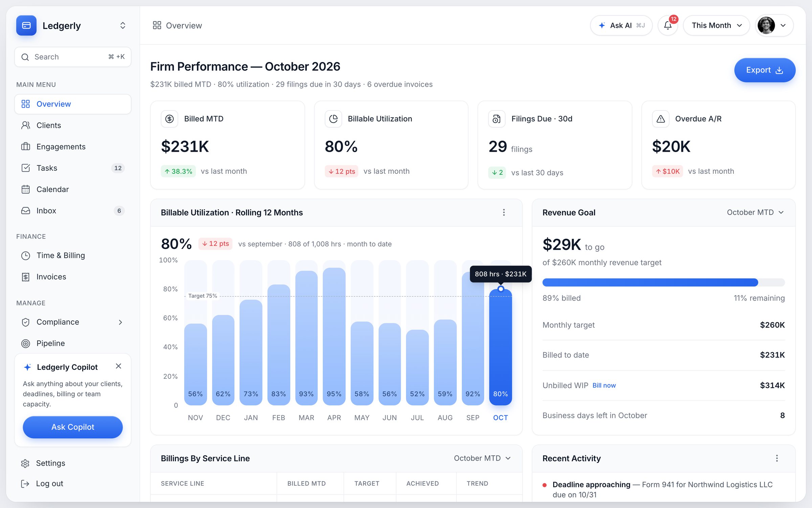Open the Calendar page
This screenshot has height=508, width=812.
pyautogui.click(x=73, y=189)
